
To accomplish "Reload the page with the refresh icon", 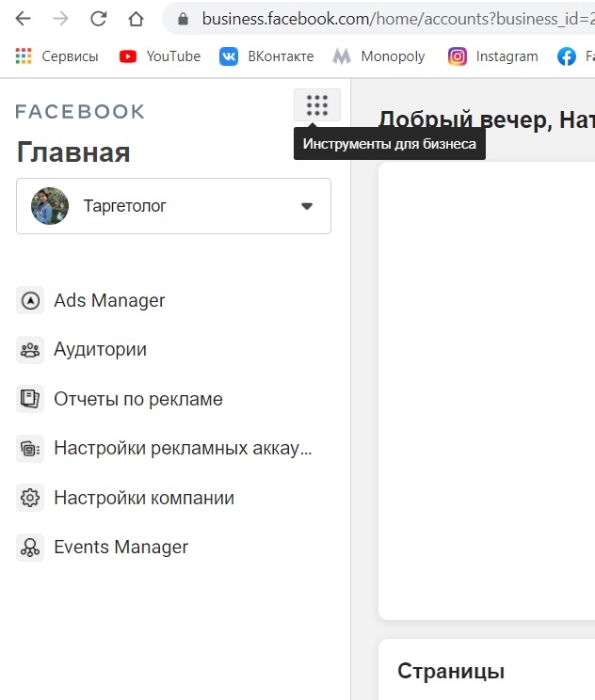I will (x=98, y=19).
